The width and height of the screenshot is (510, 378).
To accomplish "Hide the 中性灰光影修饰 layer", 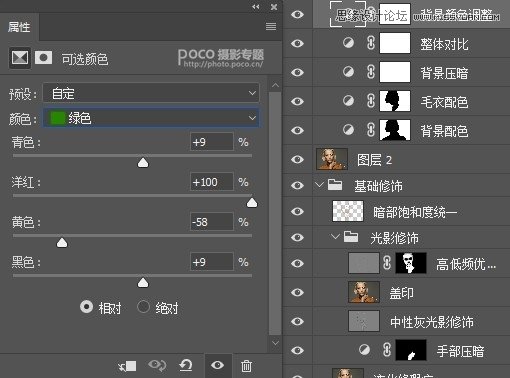I will point(297,321).
